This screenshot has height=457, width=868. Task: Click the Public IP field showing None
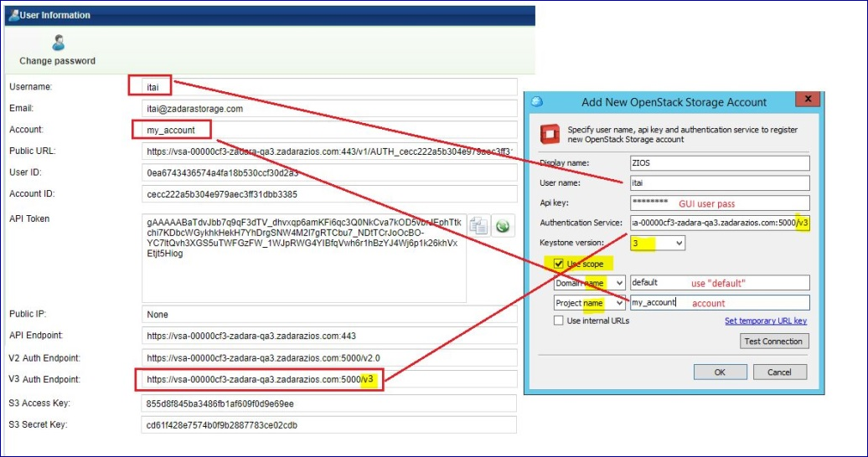coord(329,314)
